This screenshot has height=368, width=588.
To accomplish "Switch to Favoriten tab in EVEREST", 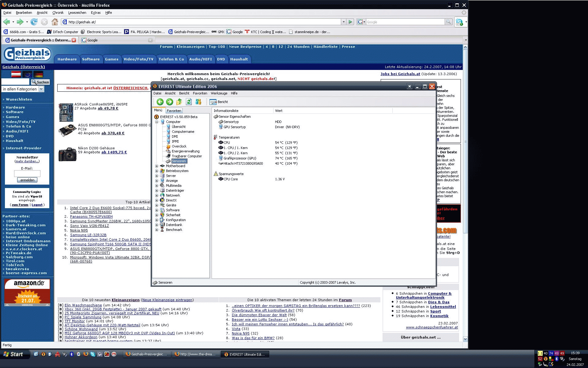I will coord(174,111).
